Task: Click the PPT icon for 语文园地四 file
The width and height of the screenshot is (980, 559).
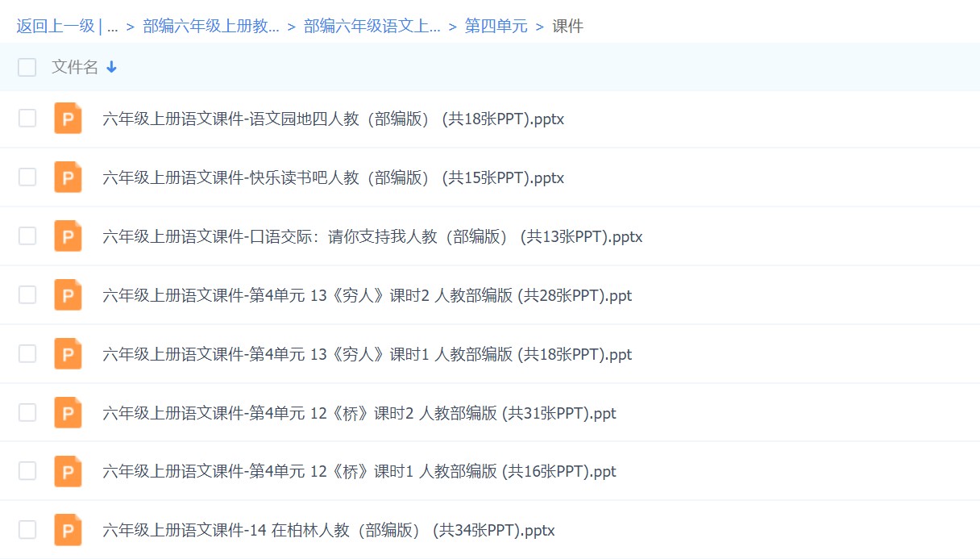Action: [68, 119]
